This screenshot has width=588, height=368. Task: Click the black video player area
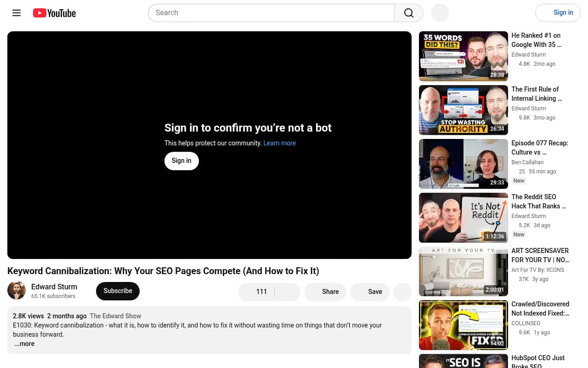209,145
